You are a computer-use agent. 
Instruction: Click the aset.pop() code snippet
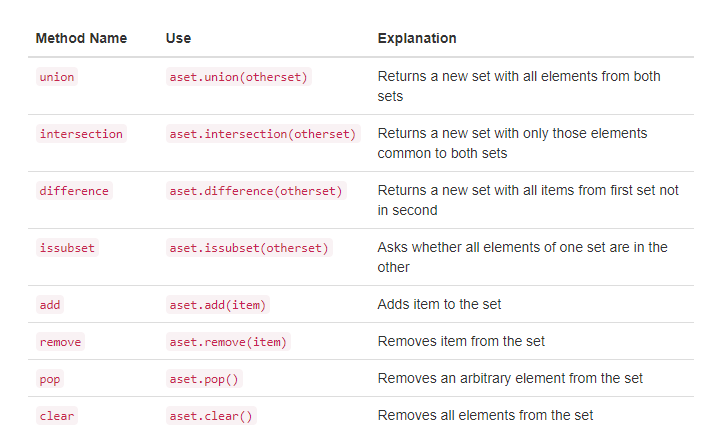tap(206, 379)
